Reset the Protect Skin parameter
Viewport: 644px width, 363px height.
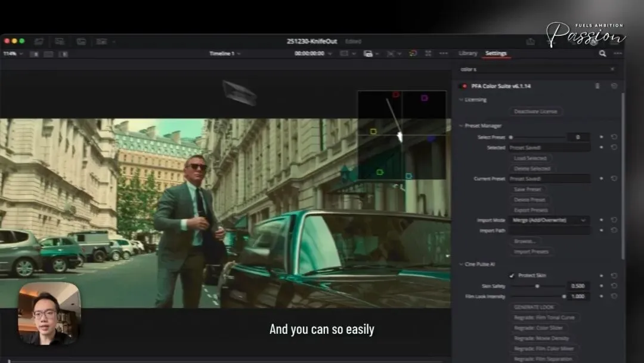pos(614,275)
